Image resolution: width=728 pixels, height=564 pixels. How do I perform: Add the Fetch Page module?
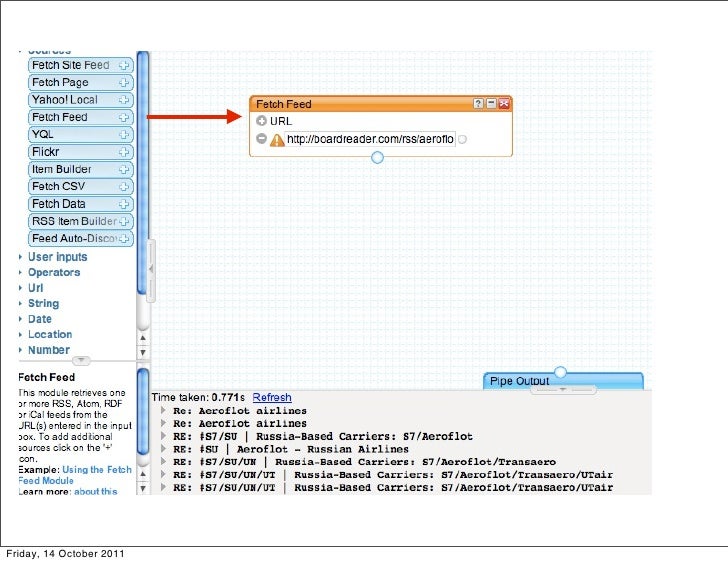click(x=124, y=83)
